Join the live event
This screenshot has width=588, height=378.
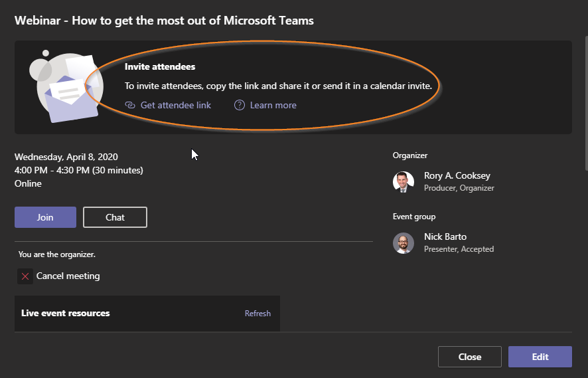(45, 217)
